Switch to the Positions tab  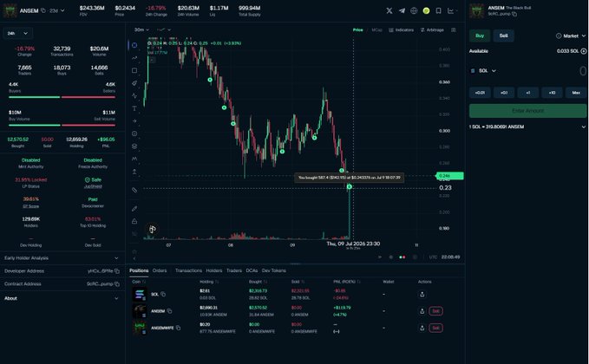click(x=139, y=270)
